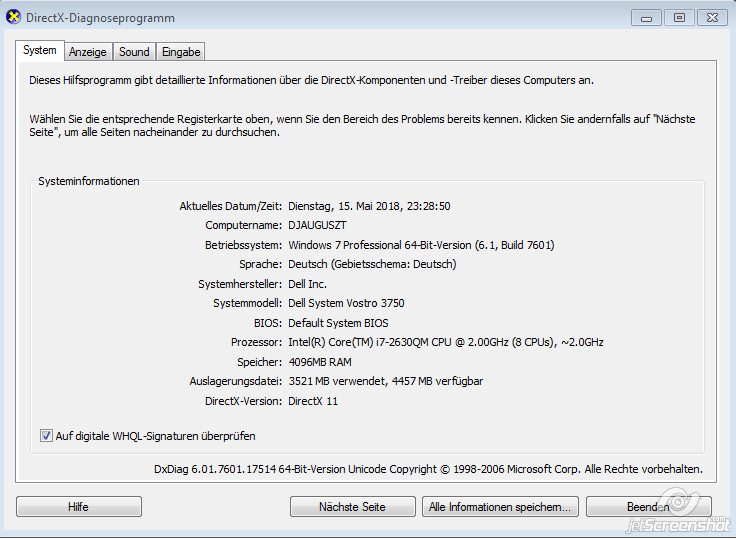Click the Auslagerungsdatei: label

point(236,381)
